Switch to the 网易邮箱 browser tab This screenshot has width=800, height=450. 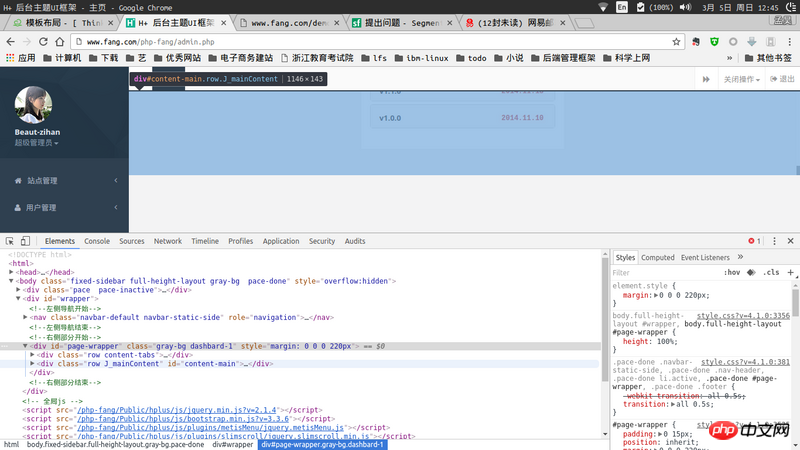[x=515, y=23]
